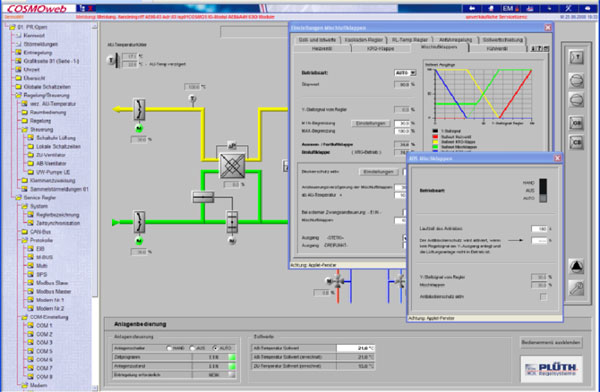Screen dimensions: 600x392
Task: Select the HAND radio button for Anlagenschalter
Action: tap(170, 348)
